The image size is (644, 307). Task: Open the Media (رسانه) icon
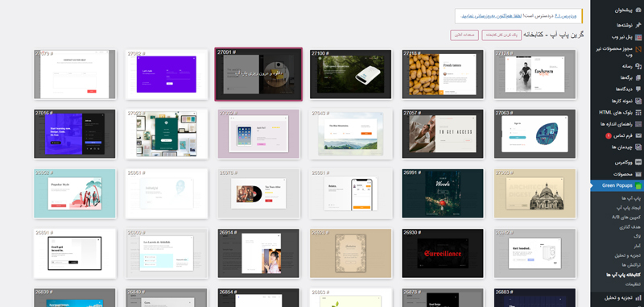638,66
